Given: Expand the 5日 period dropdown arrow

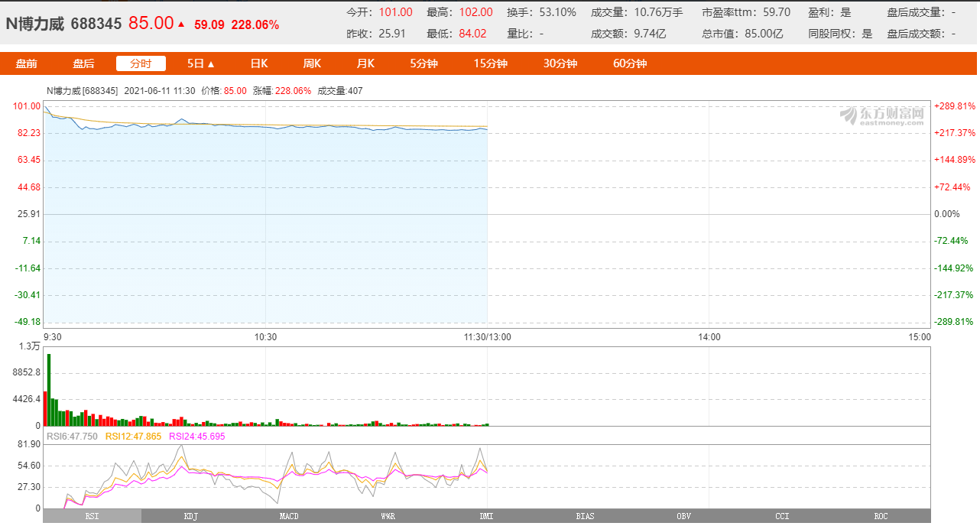Looking at the screenshot, I should (211, 64).
